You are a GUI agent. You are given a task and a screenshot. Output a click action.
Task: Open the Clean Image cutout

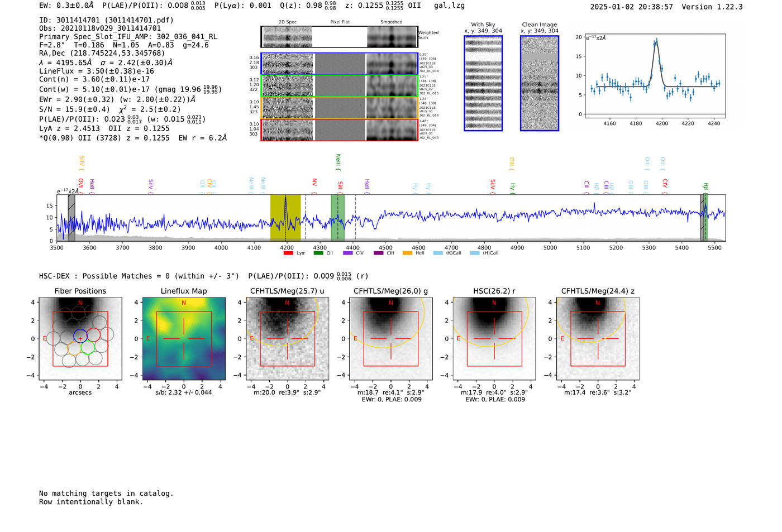coord(540,83)
